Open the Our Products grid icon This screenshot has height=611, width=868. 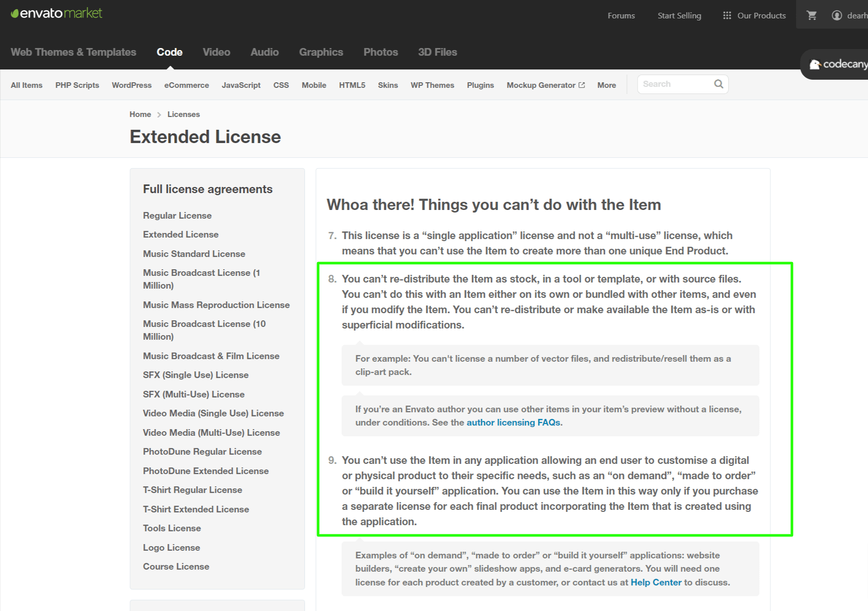click(x=727, y=15)
